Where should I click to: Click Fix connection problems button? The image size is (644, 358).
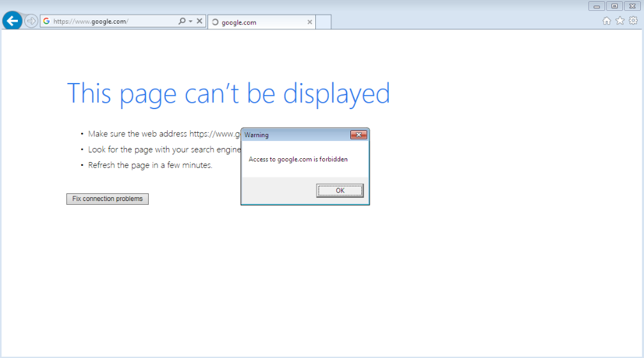click(x=108, y=198)
